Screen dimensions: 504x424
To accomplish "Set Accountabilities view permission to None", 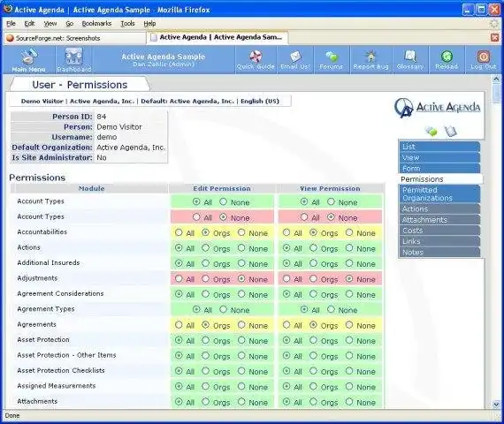I will (x=349, y=232).
